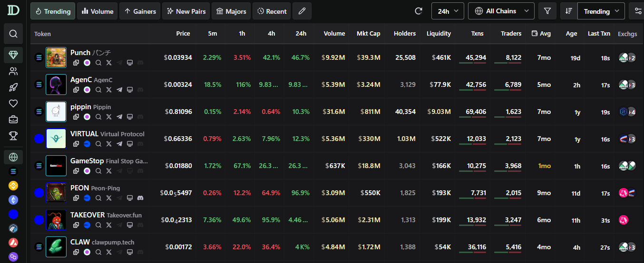Click the TAKEOVER token name
The image size is (644, 263).
tap(88, 215)
